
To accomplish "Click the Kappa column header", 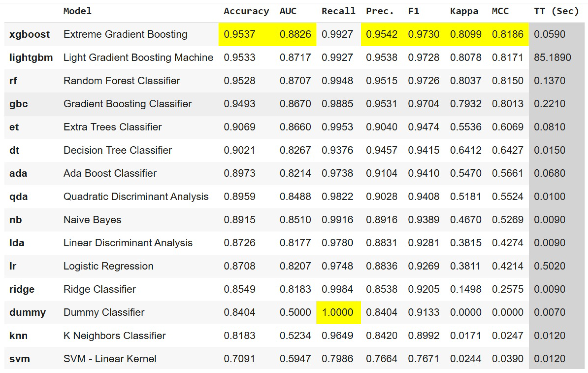I will click(x=464, y=11).
